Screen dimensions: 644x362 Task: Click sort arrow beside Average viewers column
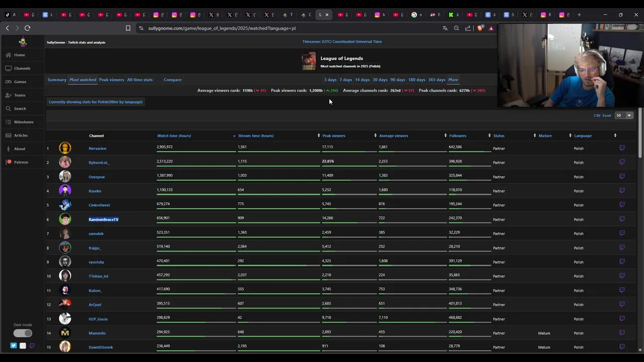[445, 136]
